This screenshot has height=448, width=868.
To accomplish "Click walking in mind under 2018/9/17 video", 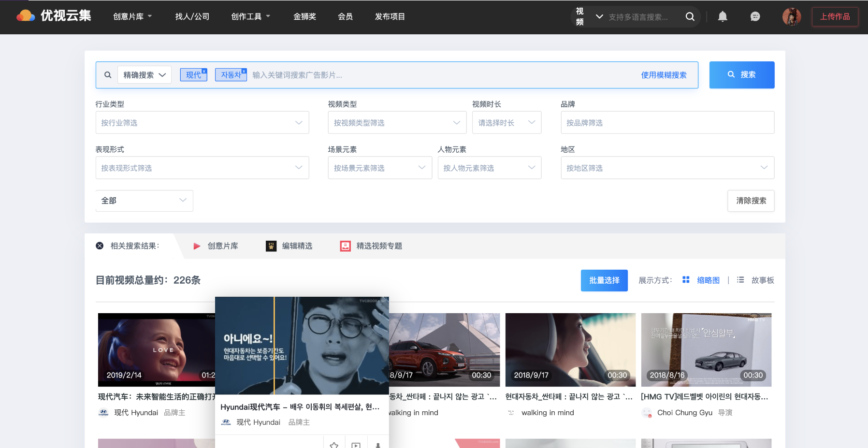I will coord(548,413).
